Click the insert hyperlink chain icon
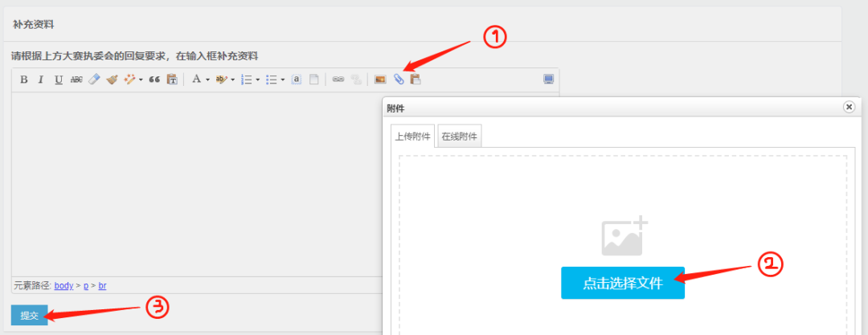 point(338,80)
